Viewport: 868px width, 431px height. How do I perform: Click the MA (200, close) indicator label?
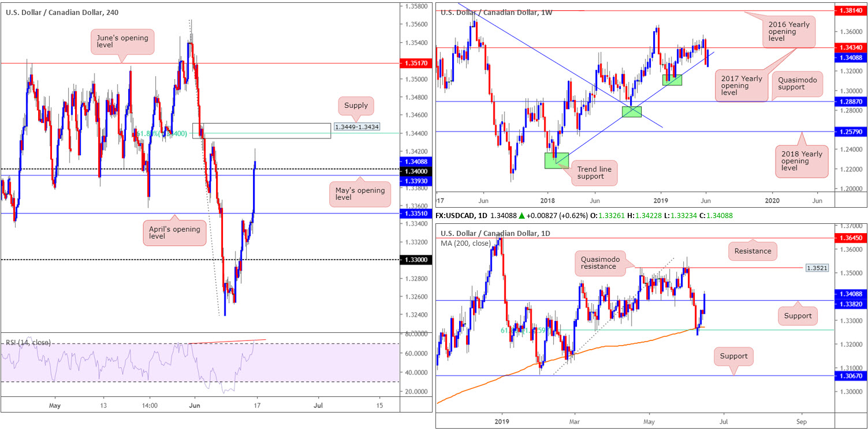click(x=466, y=243)
